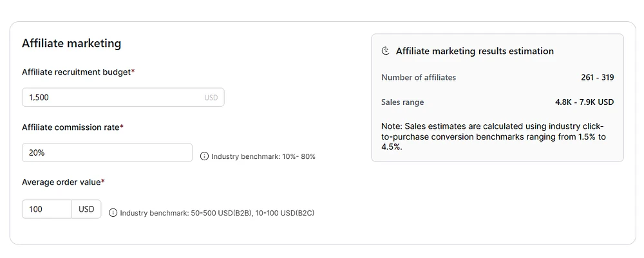The image size is (644, 258).
Task: Click the Affiliate commission rate input field
Action: coord(107,152)
